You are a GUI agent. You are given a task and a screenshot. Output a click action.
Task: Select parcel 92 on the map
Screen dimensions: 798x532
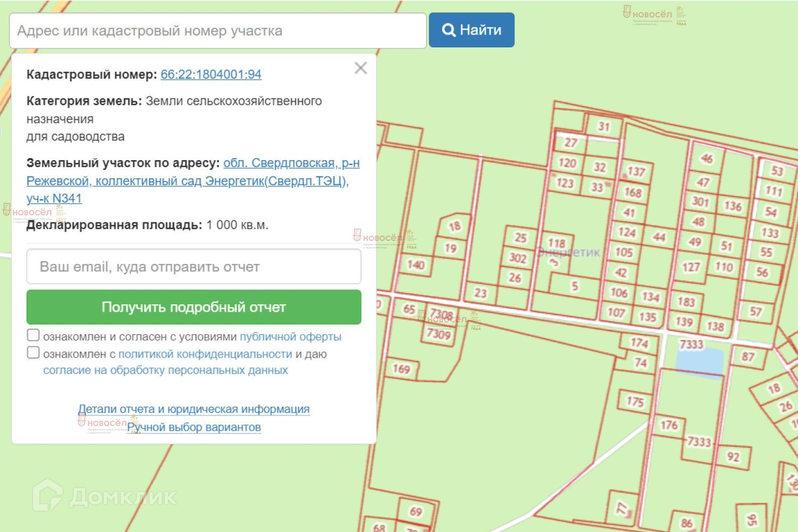coord(733,457)
